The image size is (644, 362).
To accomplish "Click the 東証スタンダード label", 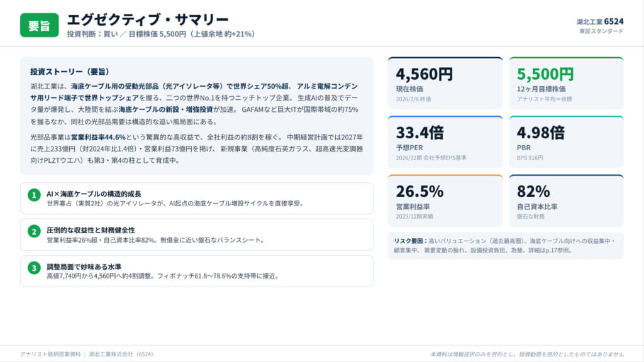I will (x=601, y=31).
